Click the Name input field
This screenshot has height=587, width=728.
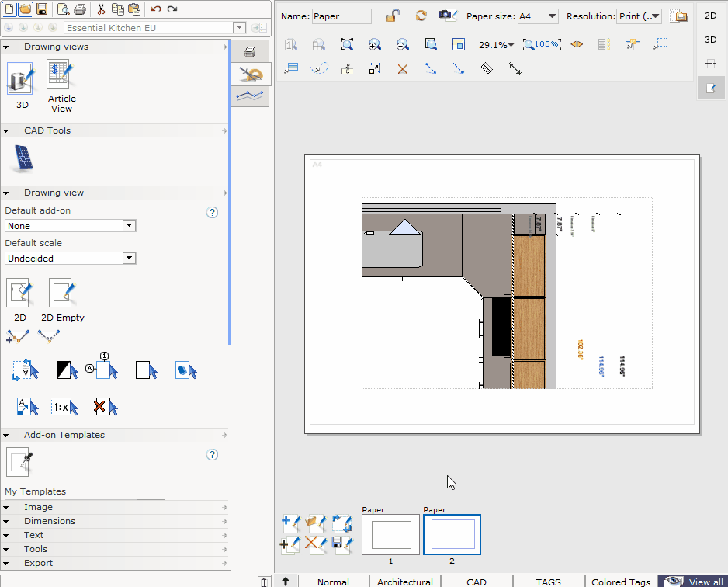(341, 16)
